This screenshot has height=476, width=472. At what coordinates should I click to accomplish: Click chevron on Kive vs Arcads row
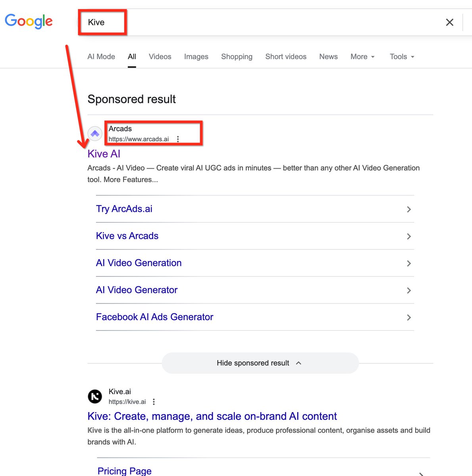click(x=409, y=236)
